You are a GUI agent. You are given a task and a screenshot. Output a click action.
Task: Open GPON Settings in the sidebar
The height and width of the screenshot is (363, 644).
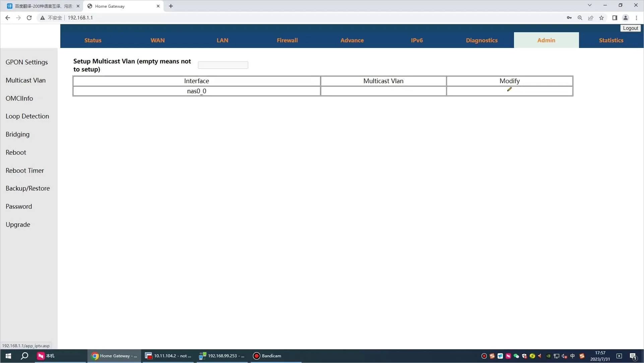point(26,62)
